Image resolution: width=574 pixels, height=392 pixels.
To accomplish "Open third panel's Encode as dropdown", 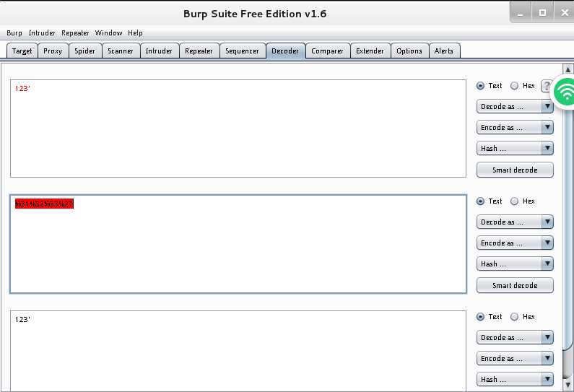I will pyautogui.click(x=515, y=358).
